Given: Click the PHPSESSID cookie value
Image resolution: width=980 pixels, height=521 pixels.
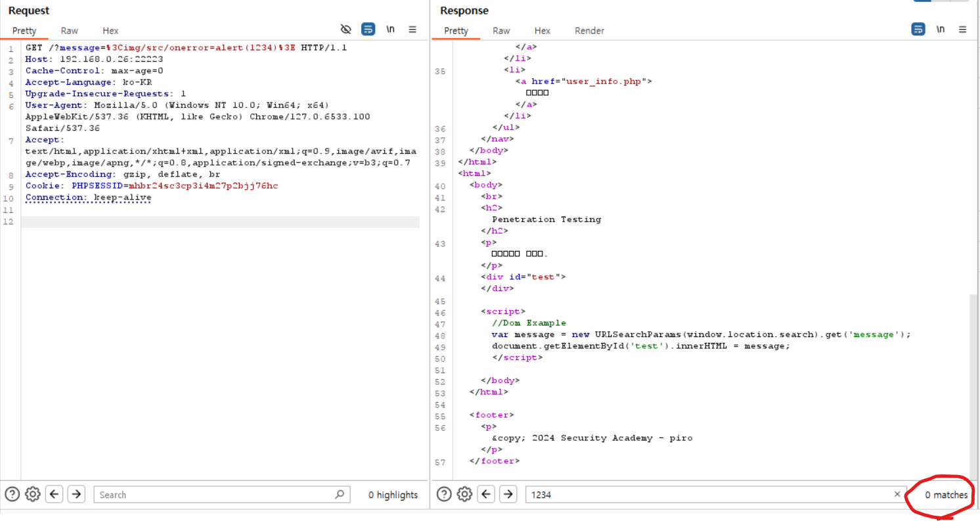Looking at the screenshot, I should click(x=203, y=186).
